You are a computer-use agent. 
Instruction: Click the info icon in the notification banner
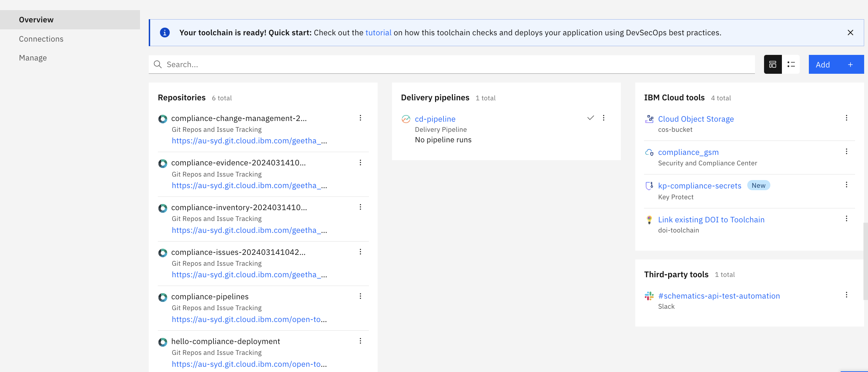tap(165, 33)
